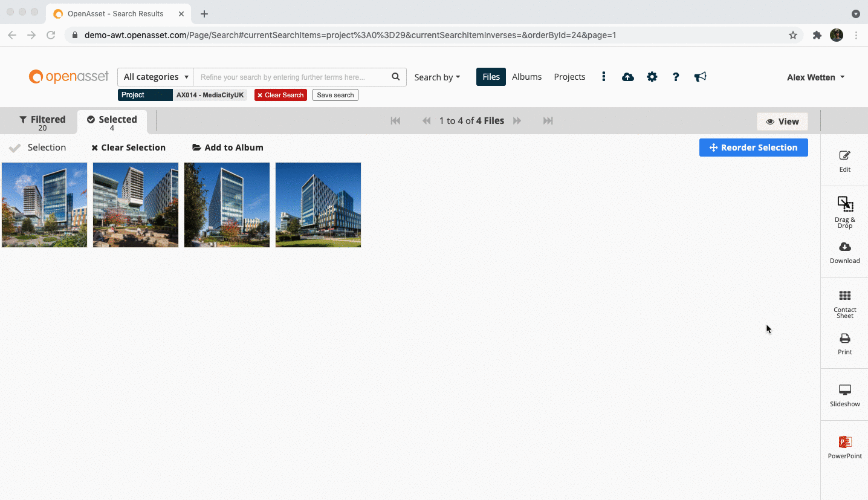The height and width of the screenshot is (500, 868).
Task: Open the Alex Wetten user menu
Action: coord(815,77)
